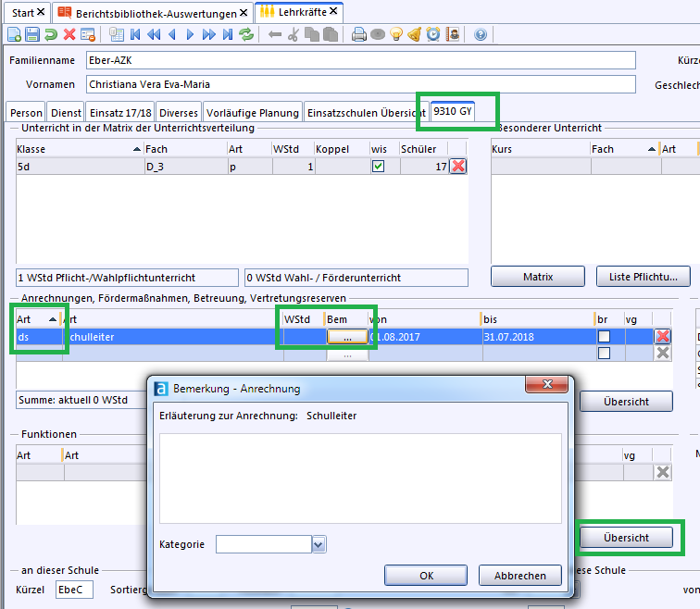Click the light bulb icon in toolbar
700x609 pixels.
[x=396, y=35]
